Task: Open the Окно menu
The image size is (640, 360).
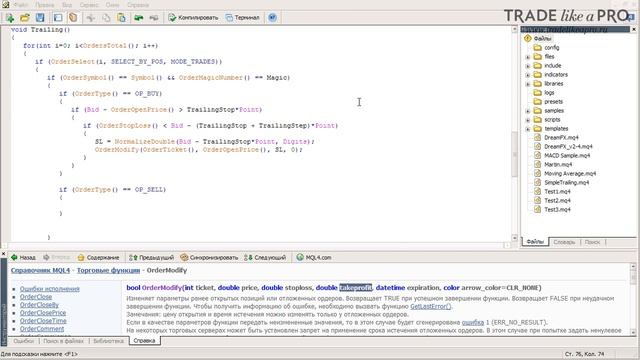Action: pos(113,5)
